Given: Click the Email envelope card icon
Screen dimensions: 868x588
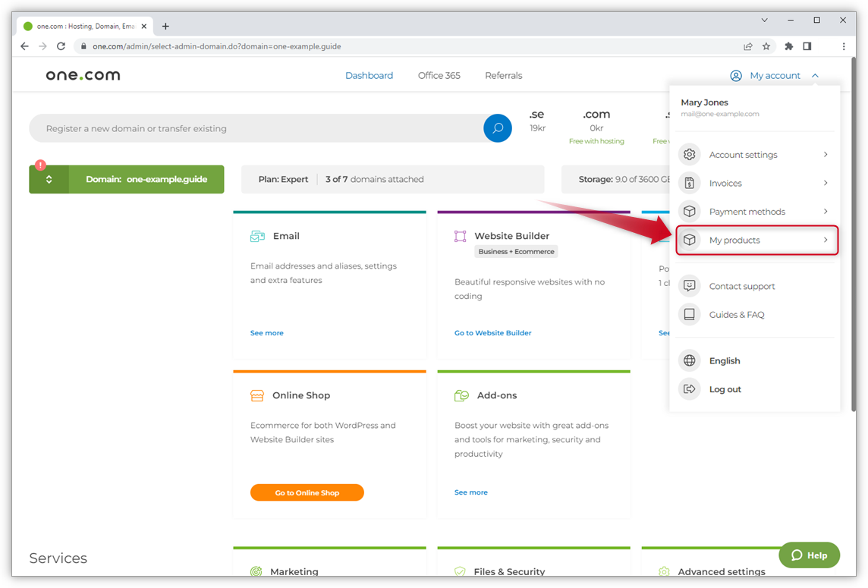Looking at the screenshot, I should click(x=257, y=236).
